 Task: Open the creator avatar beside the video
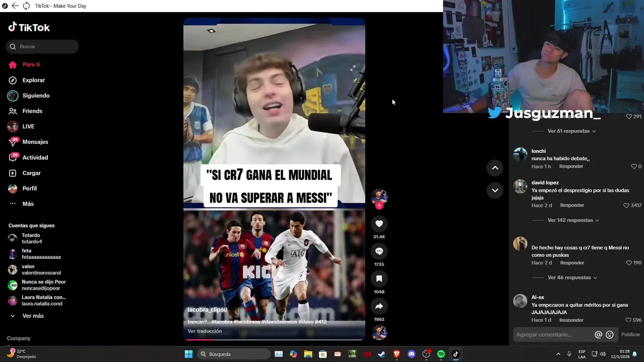(x=379, y=197)
